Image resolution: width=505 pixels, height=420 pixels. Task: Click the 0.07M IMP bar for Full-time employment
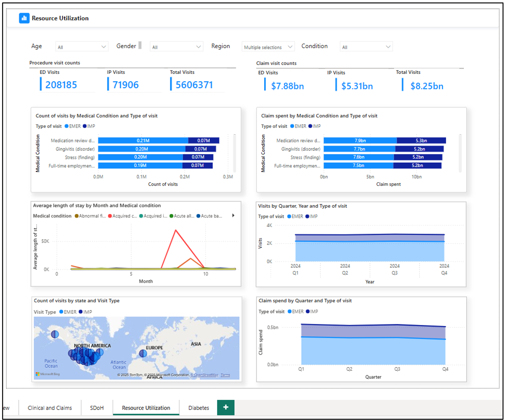pyautogui.click(x=197, y=165)
